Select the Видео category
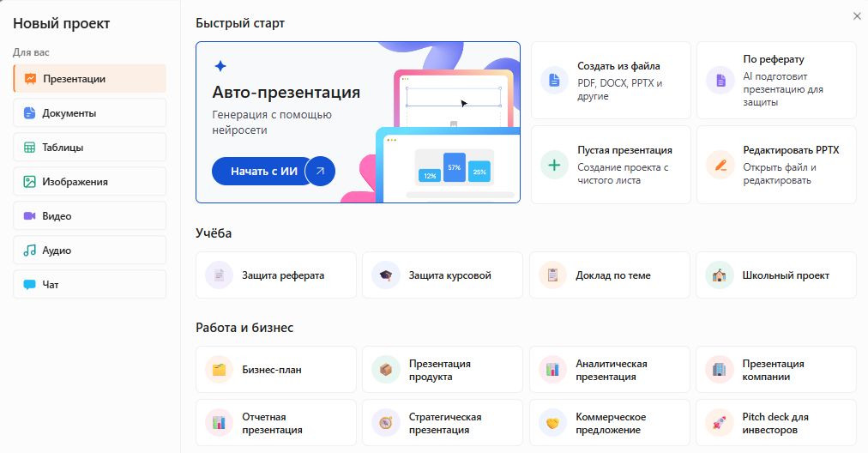The height and width of the screenshot is (453, 868). pyautogui.click(x=90, y=216)
